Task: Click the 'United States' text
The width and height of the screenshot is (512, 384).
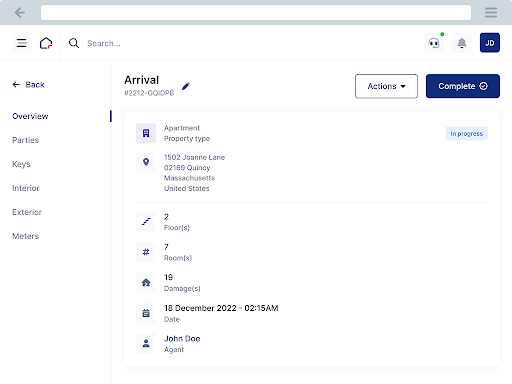Action: click(x=187, y=188)
